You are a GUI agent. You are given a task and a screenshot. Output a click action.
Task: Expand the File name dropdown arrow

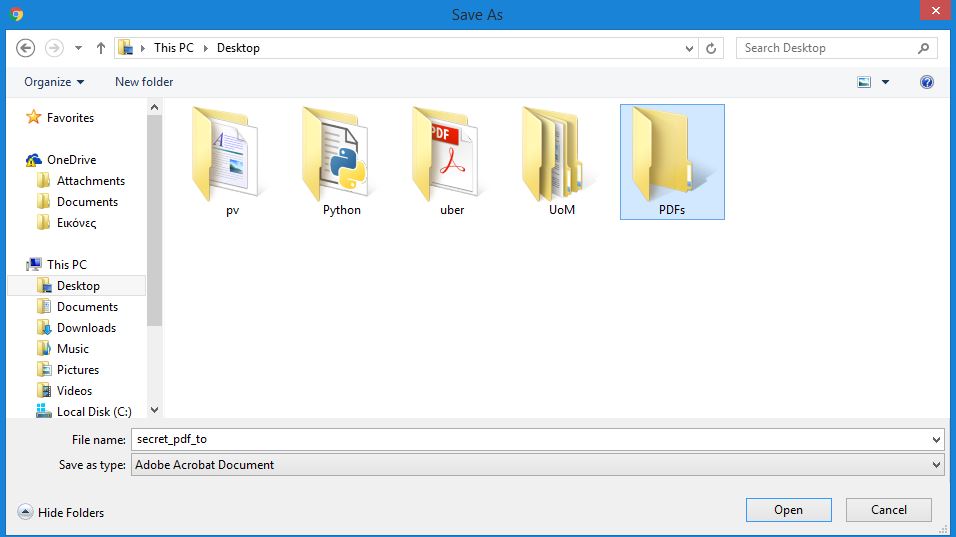[936, 439]
